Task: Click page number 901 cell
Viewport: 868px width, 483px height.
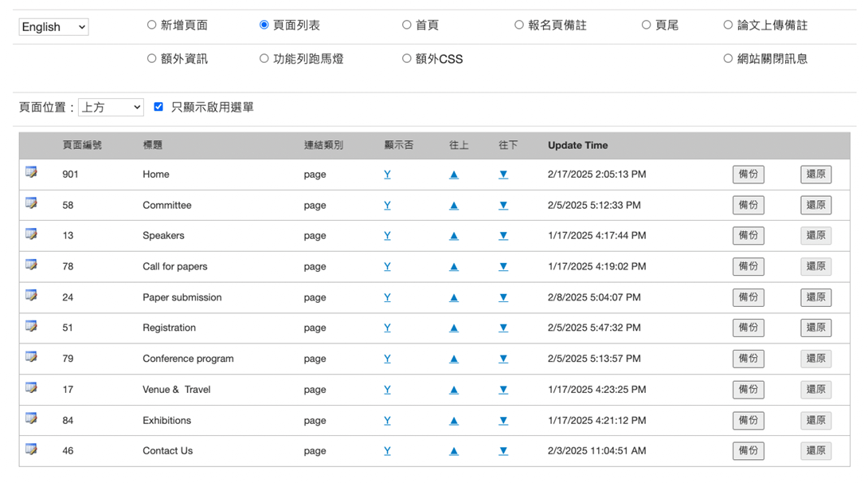Action: (x=70, y=175)
